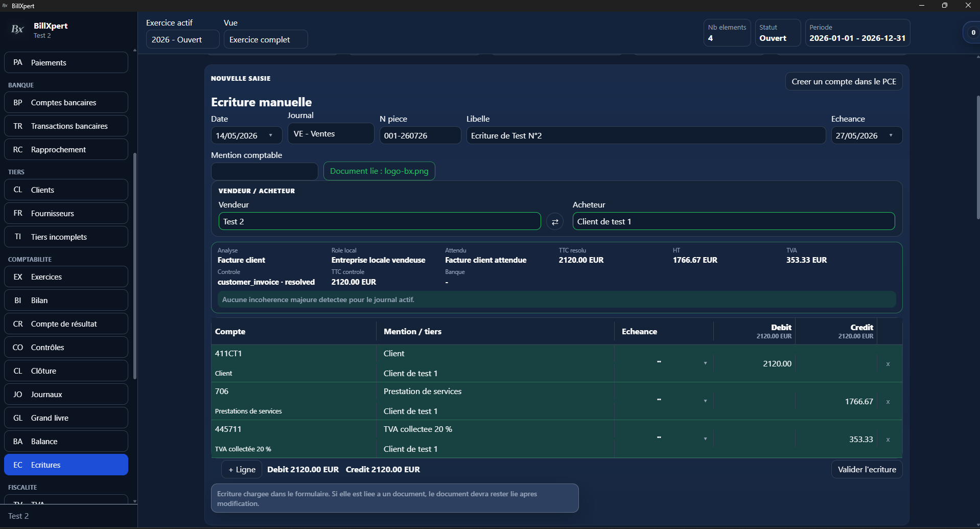Open Fournisseurs page
Image resolution: width=980 pixels, height=529 pixels.
click(x=66, y=213)
